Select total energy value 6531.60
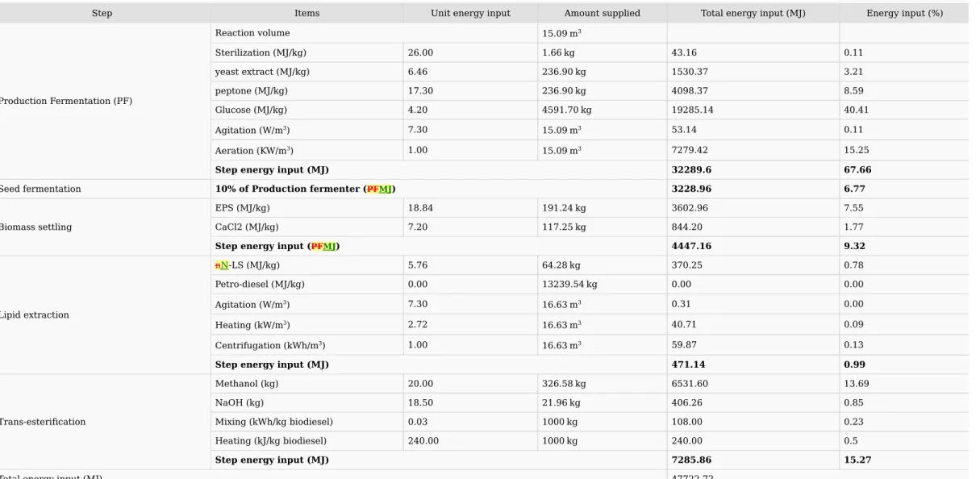The image size is (980, 479). pos(690,384)
